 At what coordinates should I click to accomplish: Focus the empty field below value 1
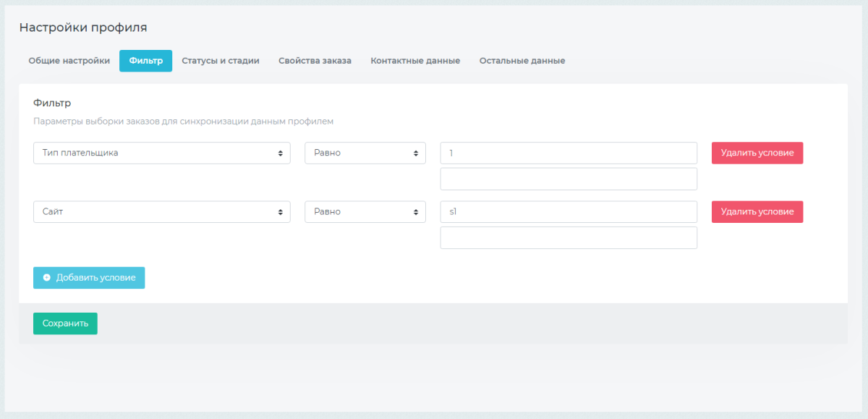pyautogui.click(x=568, y=179)
